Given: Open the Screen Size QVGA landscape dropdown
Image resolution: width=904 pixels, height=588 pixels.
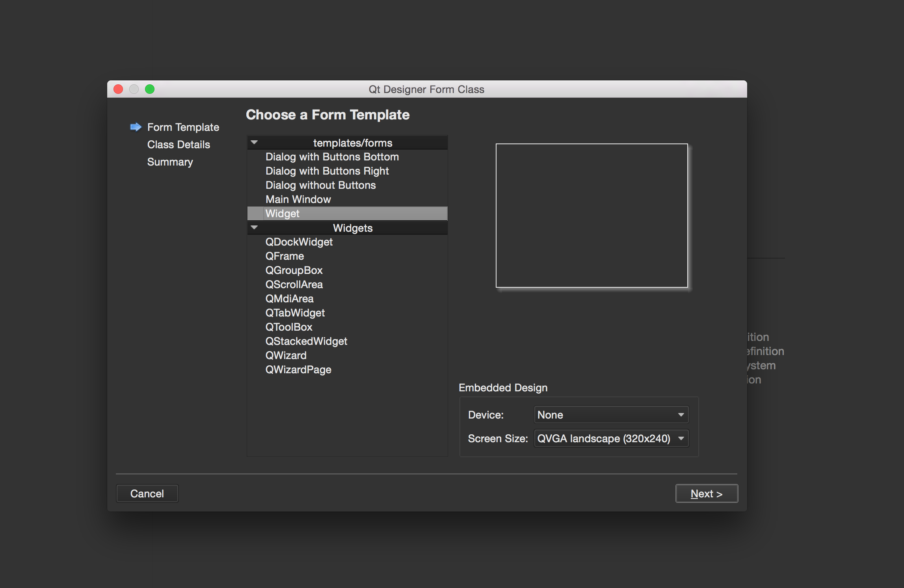Looking at the screenshot, I should tap(610, 438).
